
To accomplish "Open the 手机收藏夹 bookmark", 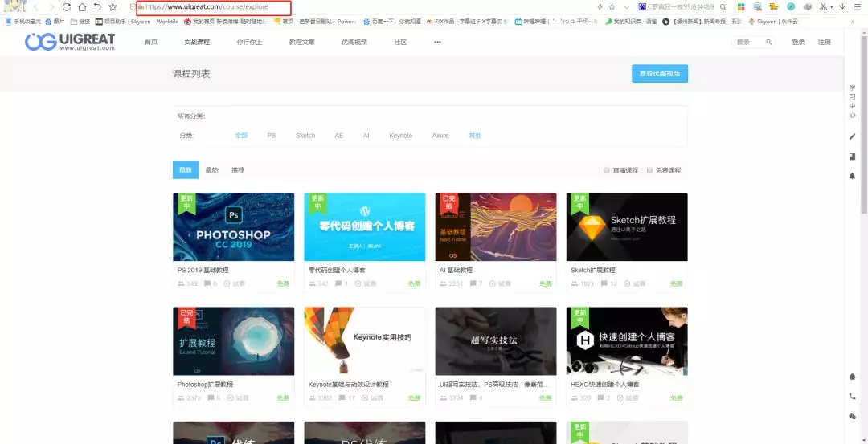I will (23, 22).
